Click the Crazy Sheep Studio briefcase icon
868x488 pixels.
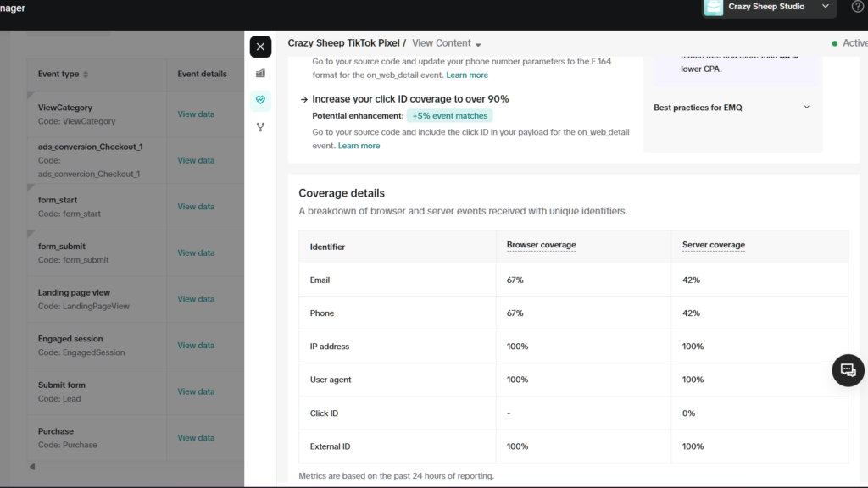click(714, 7)
